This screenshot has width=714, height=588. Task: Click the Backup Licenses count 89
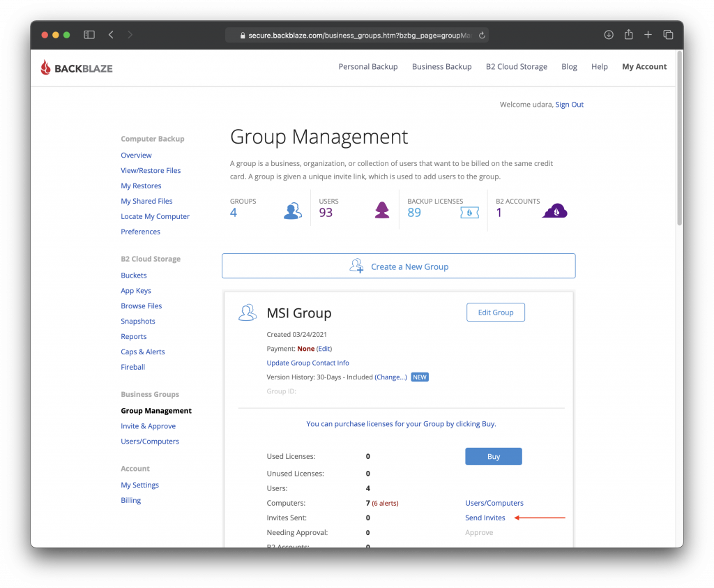[x=414, y=212]
